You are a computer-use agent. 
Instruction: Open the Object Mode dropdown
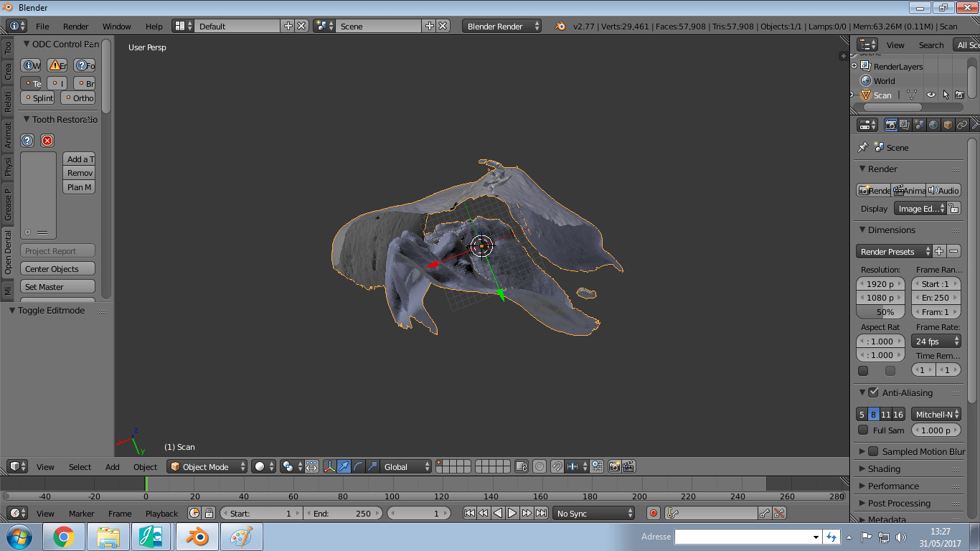tap(207, 466)
